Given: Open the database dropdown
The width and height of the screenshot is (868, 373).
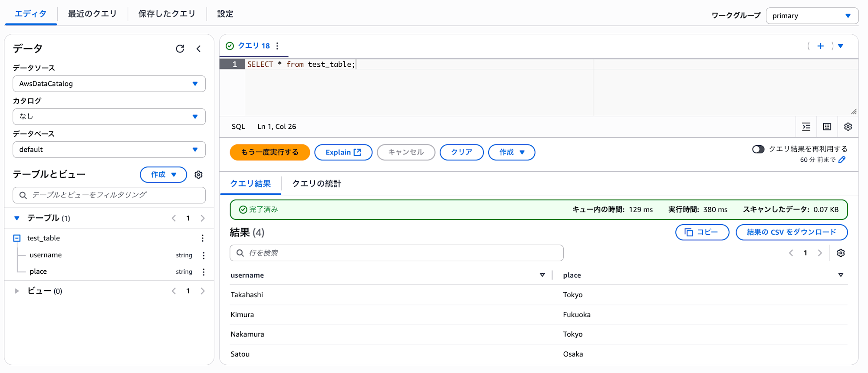Looking at the screenshot, I should (109, 150).
